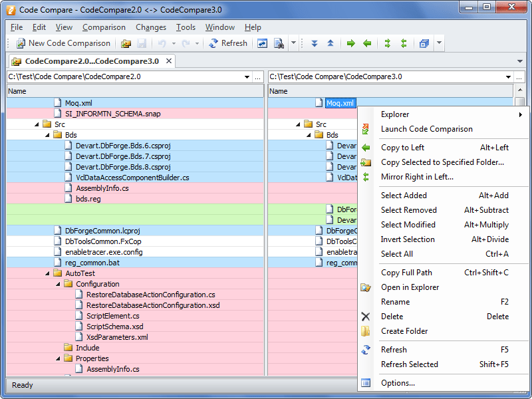Image resolution: width=532 pixels, height=399 pixels.
Task: Collapse the Bds folder in left pane
Action: point(47,135)
